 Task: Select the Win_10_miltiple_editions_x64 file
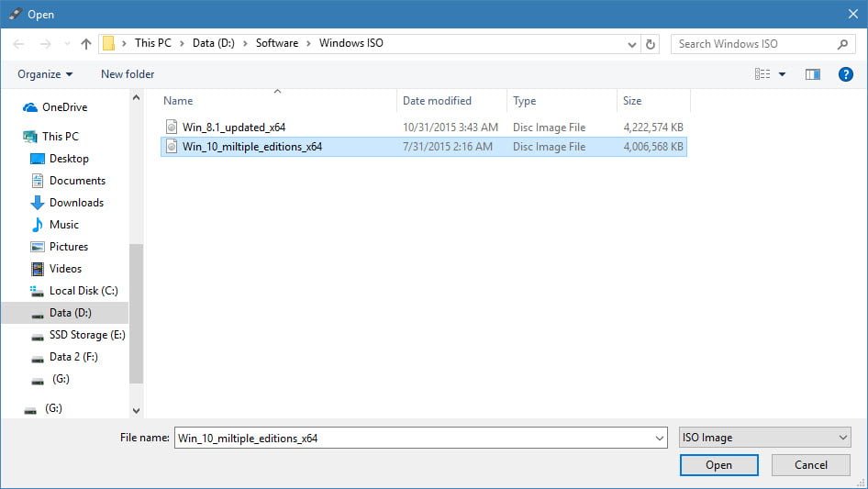point(424,147)
